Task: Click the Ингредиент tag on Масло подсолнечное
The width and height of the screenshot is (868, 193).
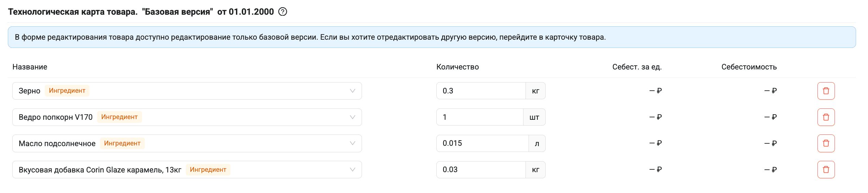Action: (122, 143)
